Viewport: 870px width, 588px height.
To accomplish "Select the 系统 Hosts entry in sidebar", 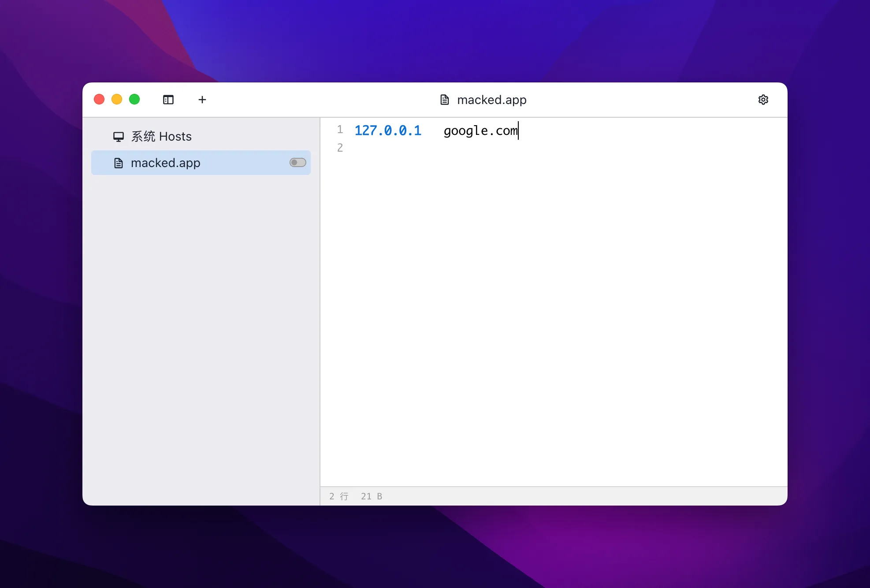I will click(x=160, y=137).
